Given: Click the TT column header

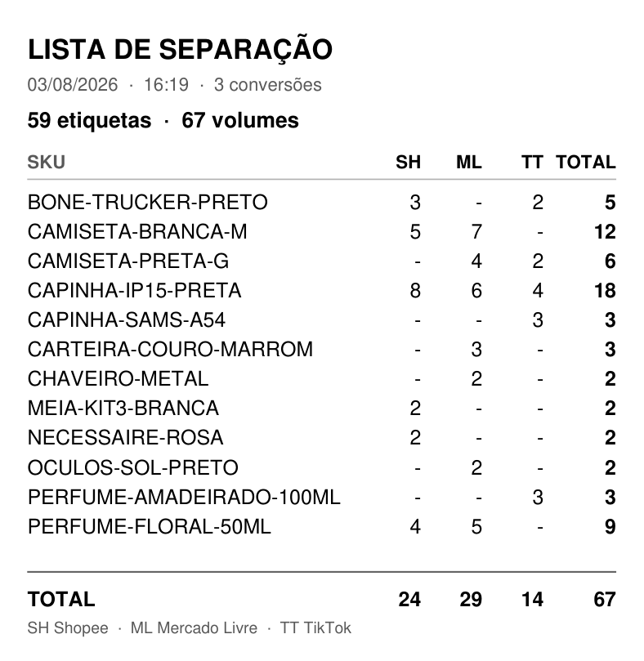Looking at the screenshot, I should tap(532, 163).
